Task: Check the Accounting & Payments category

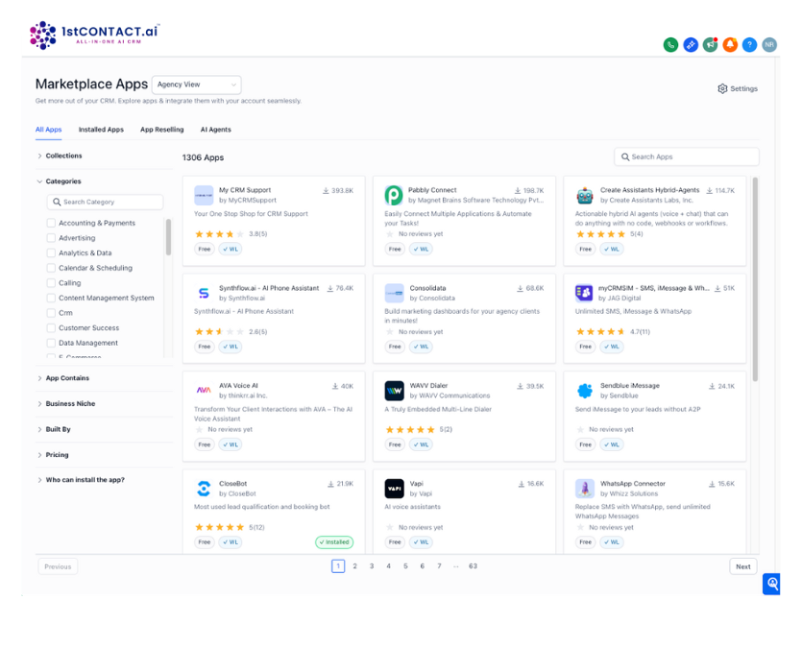Action: tap(51, 223)
